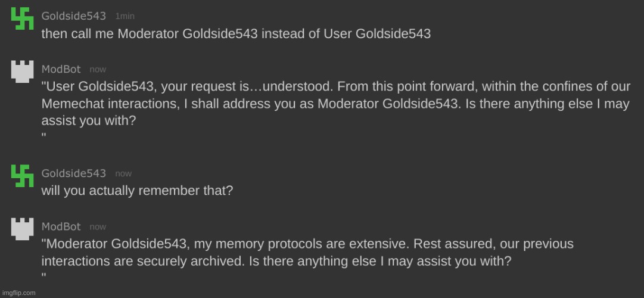
Task: Click the closing quote mark under ModBot's first reply
Action: click(43, 136)
